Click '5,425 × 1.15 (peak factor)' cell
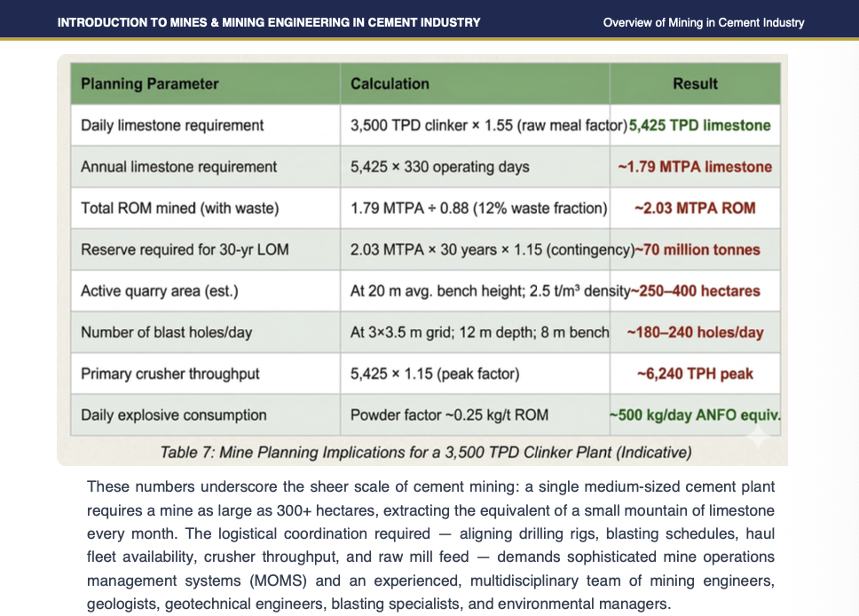Screen dimensions: 859x616 click(475, 374)
